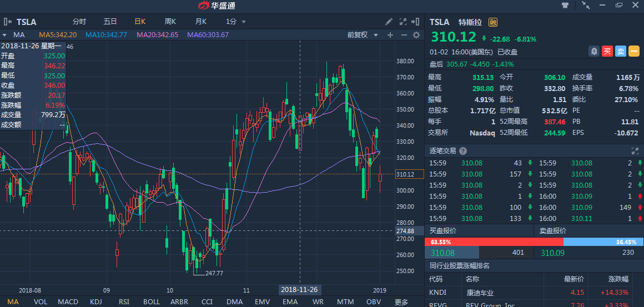The width and height of the screenshot is (644, 307).
Task: Zoom in chart with plus icon
Action: [390, 35]
